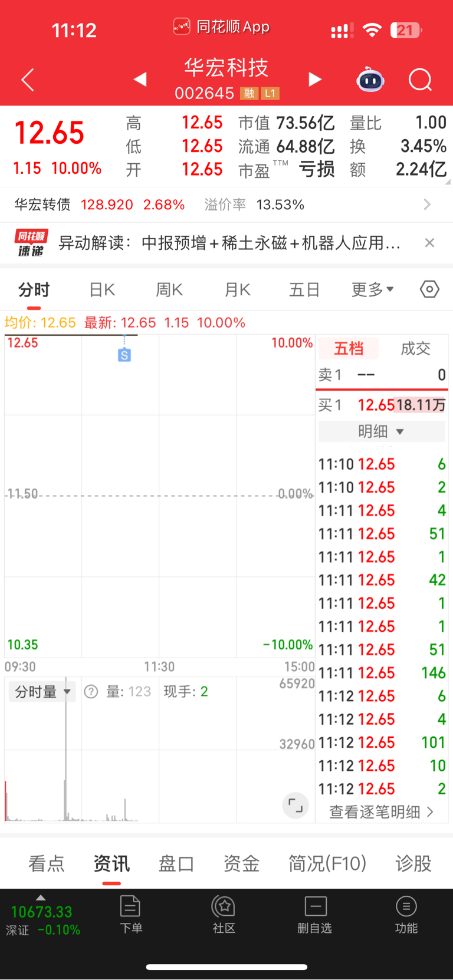Open 分时量 indicator dropdown
Screen dimensions: 453x980
click(42, 691)
